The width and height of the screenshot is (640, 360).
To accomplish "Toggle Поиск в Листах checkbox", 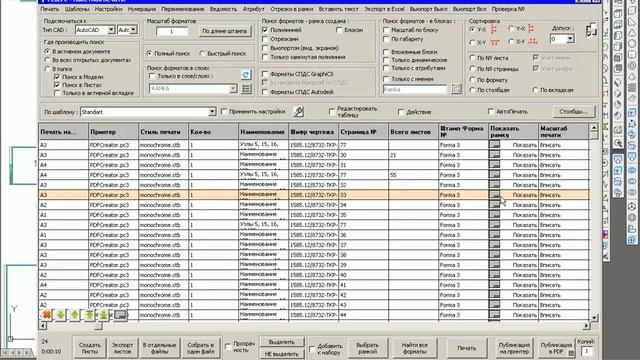I will 57,85.
